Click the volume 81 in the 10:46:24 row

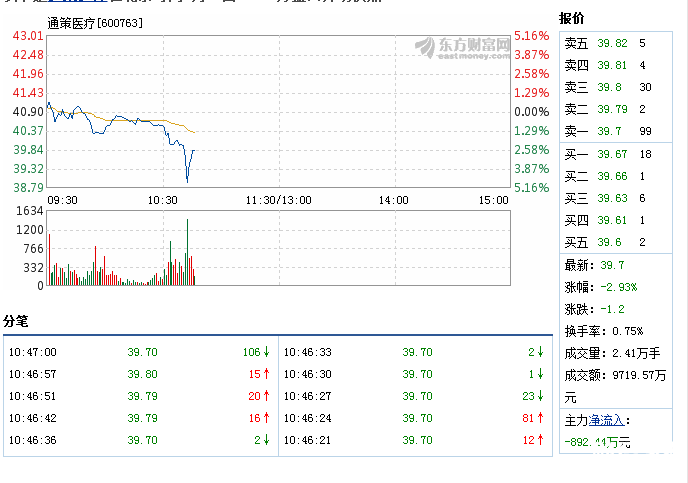click(x=528, y=418)
